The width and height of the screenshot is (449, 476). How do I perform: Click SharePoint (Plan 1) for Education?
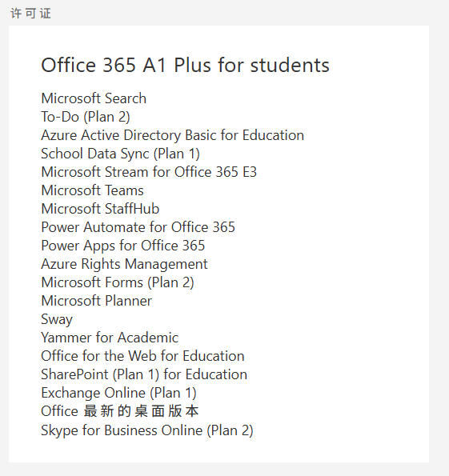point(144,374)
